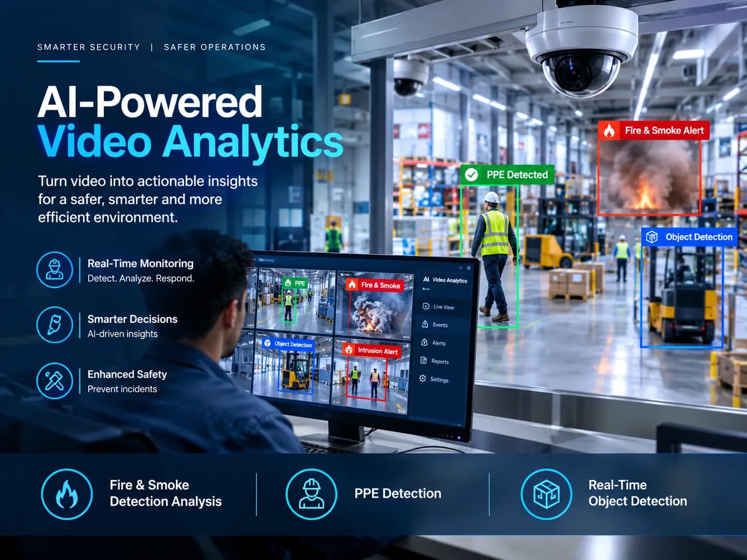Click the cube icon on Object Detection tag

click(652, 237)
